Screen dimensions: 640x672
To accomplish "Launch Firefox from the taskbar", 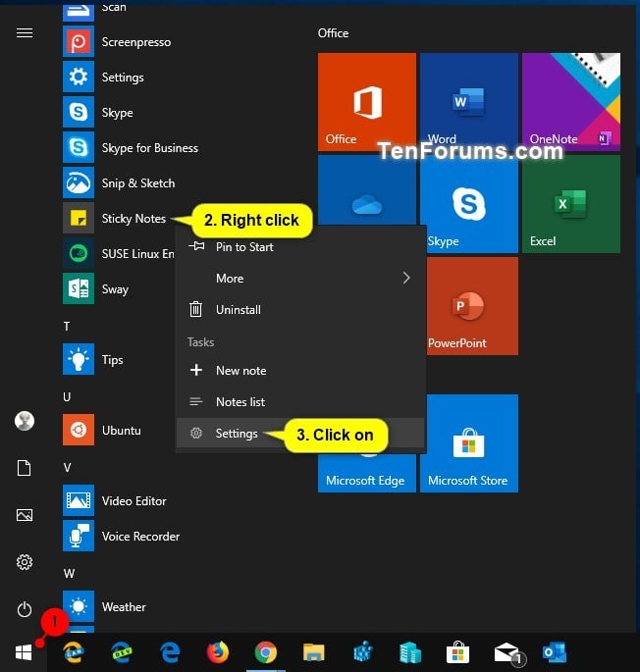I will [x=218, y=652].
